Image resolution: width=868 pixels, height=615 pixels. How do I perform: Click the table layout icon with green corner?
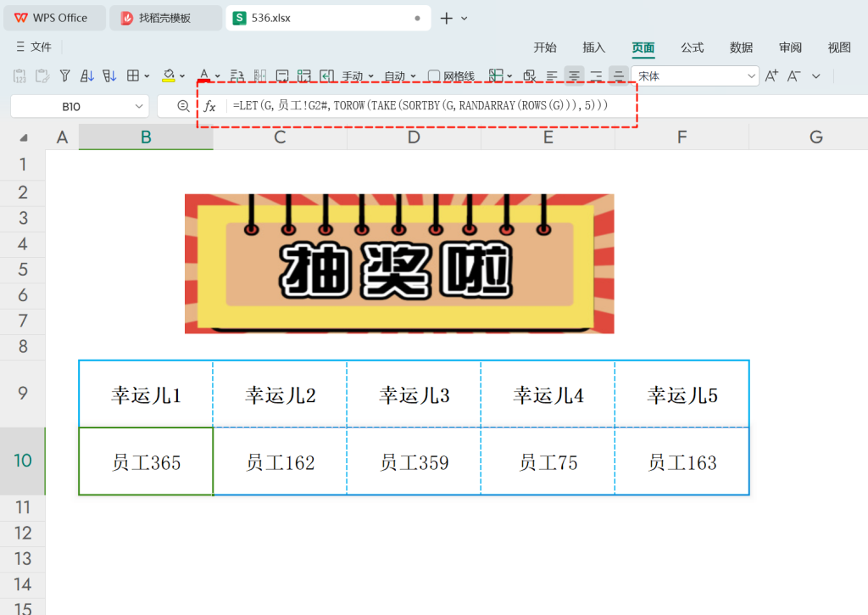(304, 75)
